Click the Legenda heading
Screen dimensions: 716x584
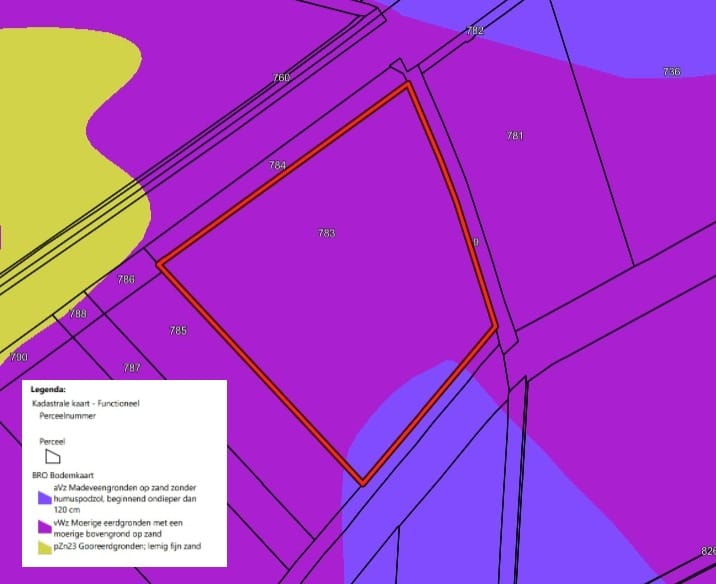[x=48, y=388]
